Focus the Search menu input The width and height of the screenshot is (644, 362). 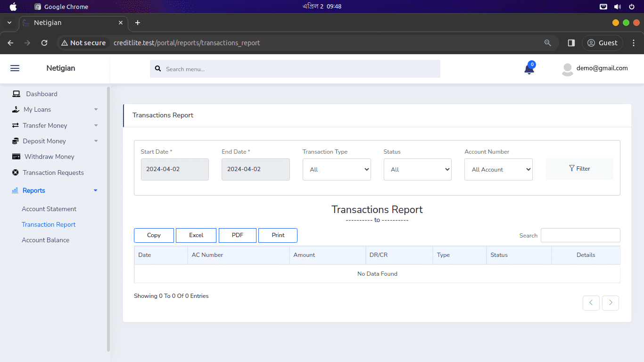295,69
